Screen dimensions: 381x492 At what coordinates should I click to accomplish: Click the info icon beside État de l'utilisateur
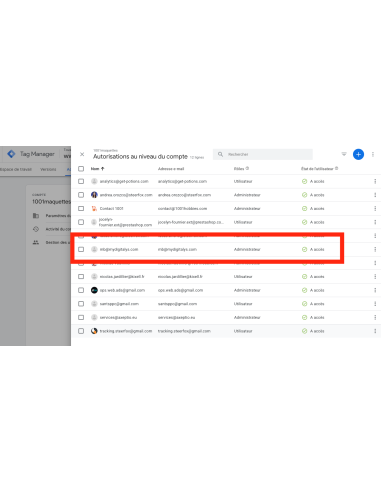pyautogui.click(x=336, y=168)
